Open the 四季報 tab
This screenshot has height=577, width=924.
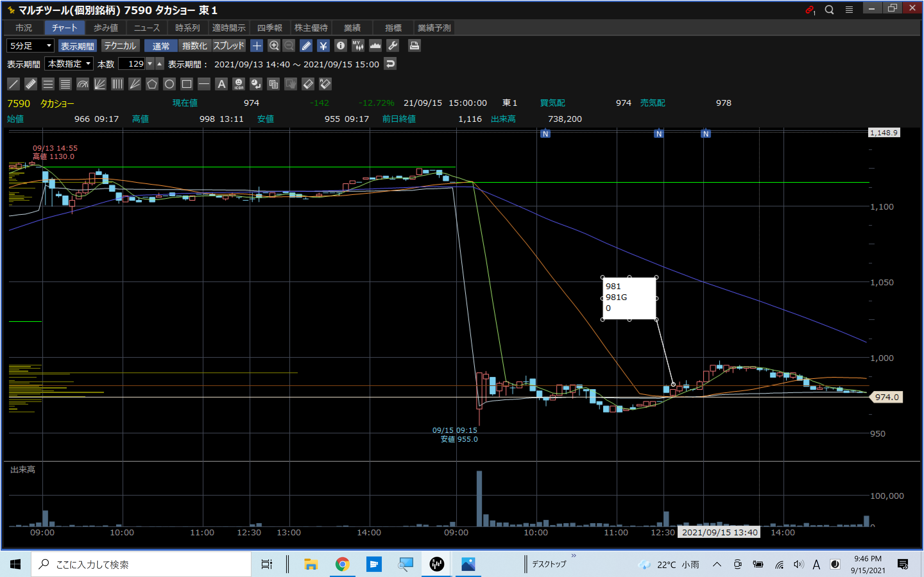(x=269, y=28)
